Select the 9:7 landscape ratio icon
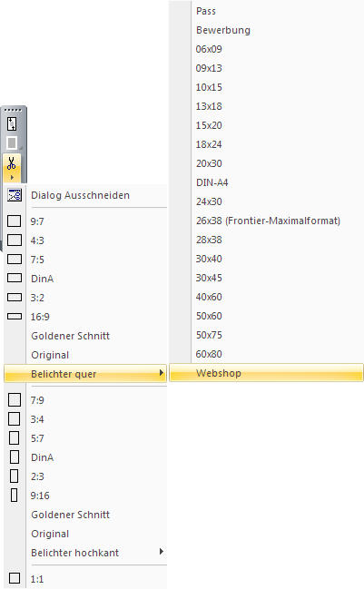Image resolution: width=364 pixels, height=589 pixels. 15,221
